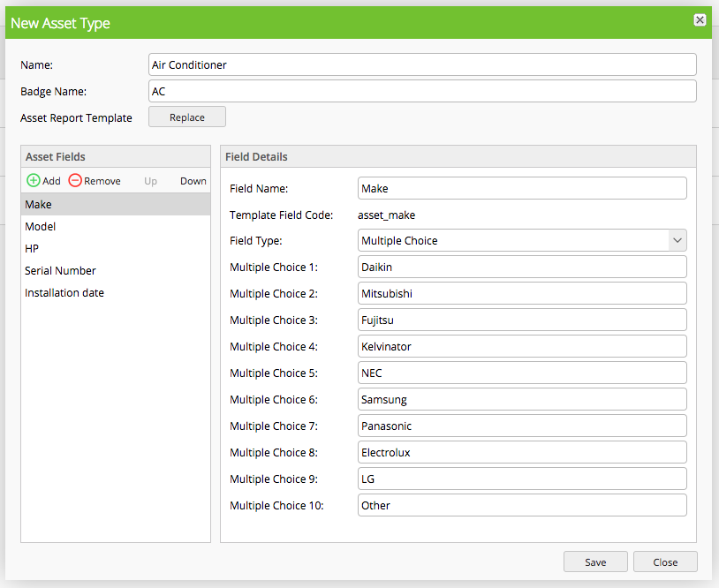
Task: Click the Name input containing Air Conditioner
Action: tap(422, 64)
